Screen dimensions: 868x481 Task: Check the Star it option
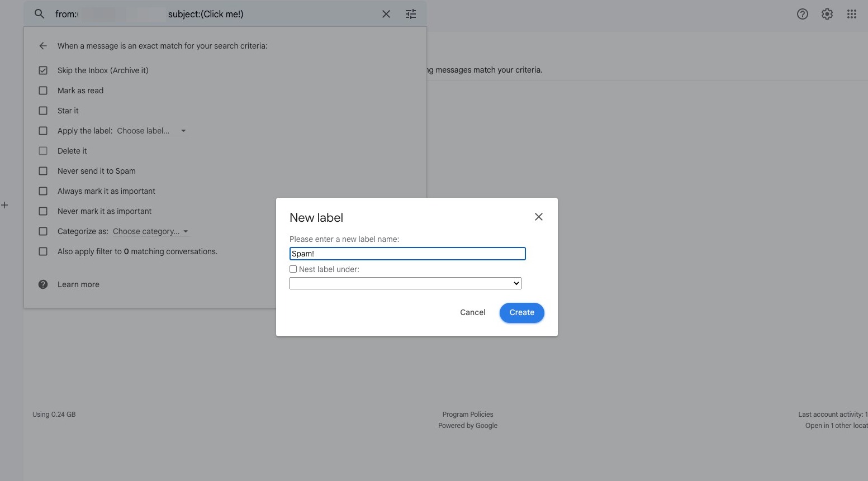pyautogui.click(x=43, y=111)
